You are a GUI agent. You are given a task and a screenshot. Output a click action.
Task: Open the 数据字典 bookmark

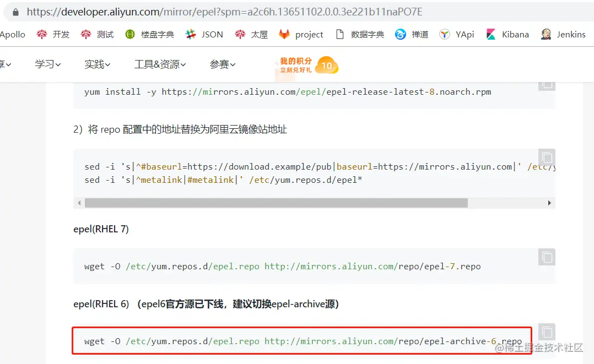coord(360,35)
